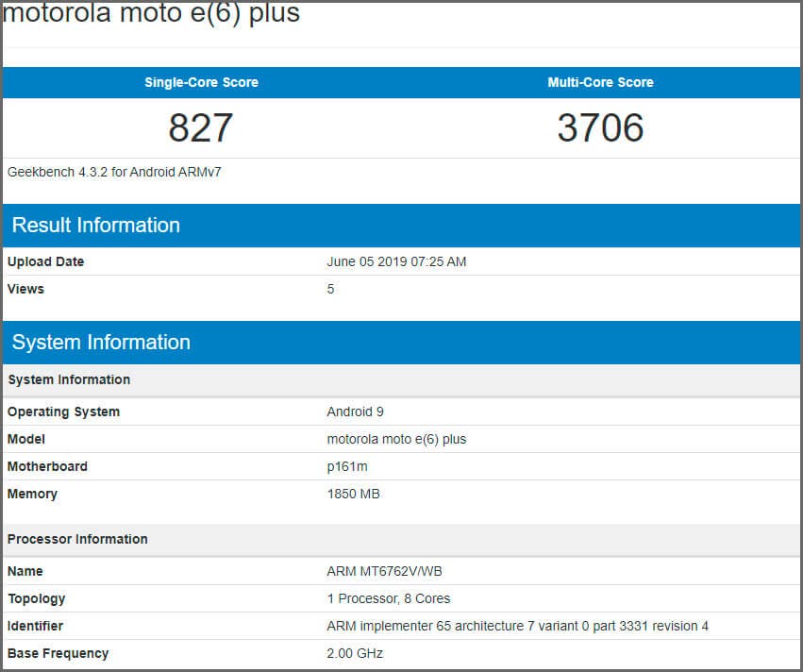This screenshot has width=803, height=672.
Task: Click the System Information blue section header
Action: (x=101, y=343)
